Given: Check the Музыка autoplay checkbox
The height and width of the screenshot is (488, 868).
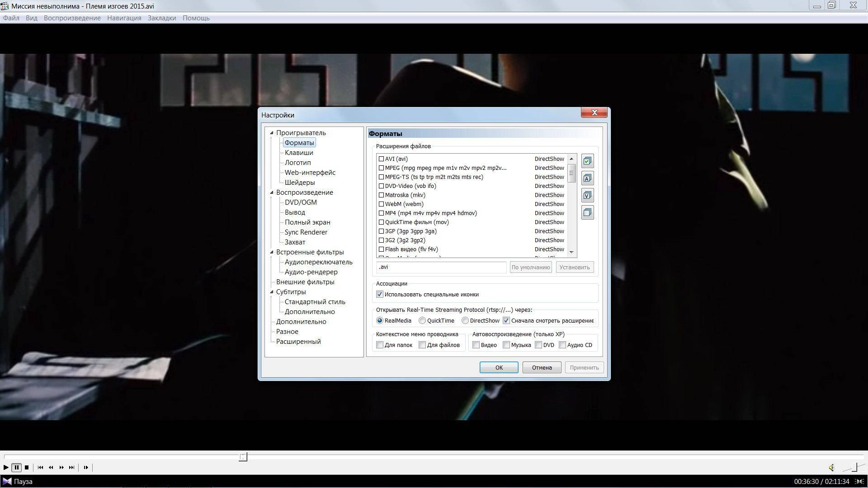Looking at the screenshot, I should (x=506, y=345).
